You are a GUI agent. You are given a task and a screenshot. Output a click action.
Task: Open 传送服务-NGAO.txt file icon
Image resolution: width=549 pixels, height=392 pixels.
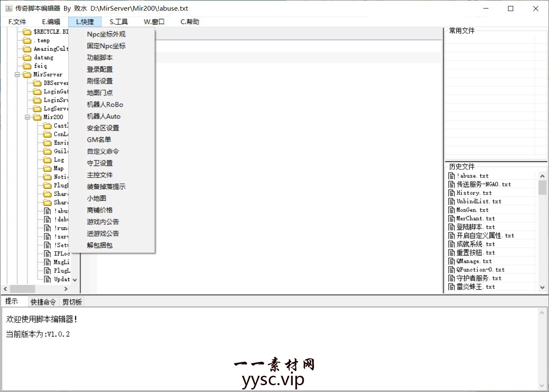click(x=452, y=184)
